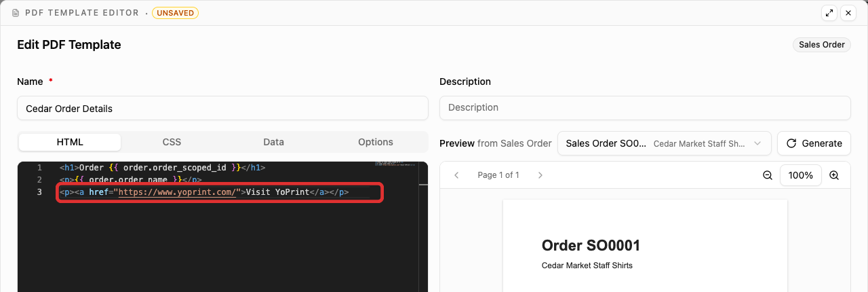Click the UNSAVED status badge
This screenshot has width=868, height=292.
point(176,13)
